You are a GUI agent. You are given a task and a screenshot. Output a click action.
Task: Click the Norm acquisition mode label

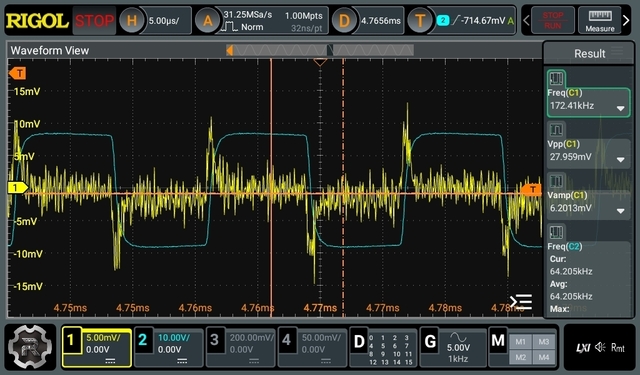pyautogui.click(x=252, y=27)
